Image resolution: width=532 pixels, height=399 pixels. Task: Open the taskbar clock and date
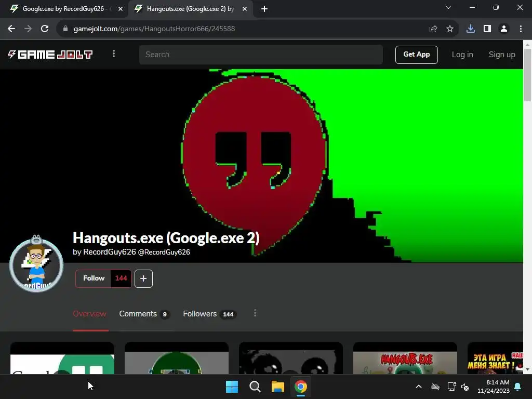tap(494, 387)
